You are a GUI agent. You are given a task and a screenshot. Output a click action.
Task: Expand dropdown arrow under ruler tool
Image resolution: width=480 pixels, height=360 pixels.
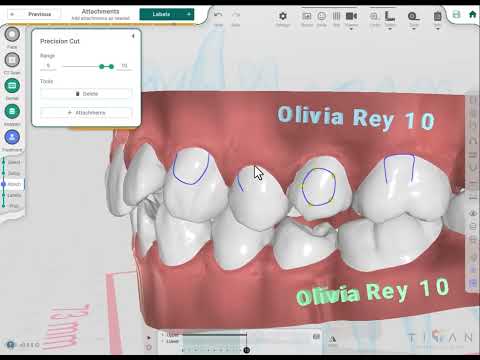[390, 29]
